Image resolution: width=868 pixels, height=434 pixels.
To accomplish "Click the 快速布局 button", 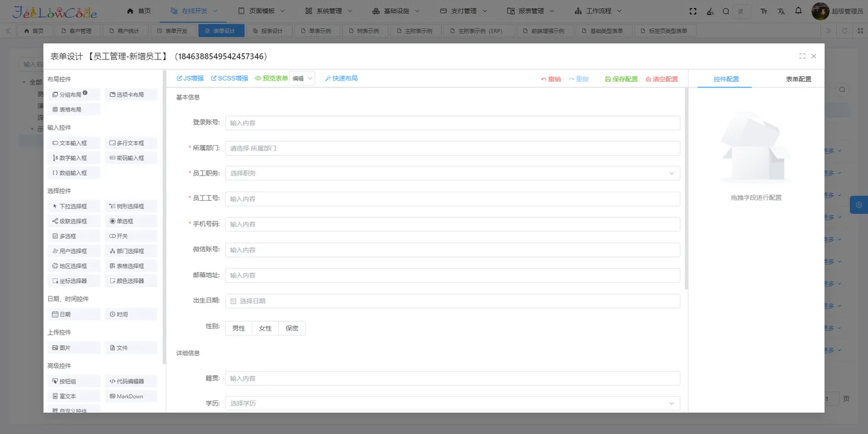I will 341,79.
